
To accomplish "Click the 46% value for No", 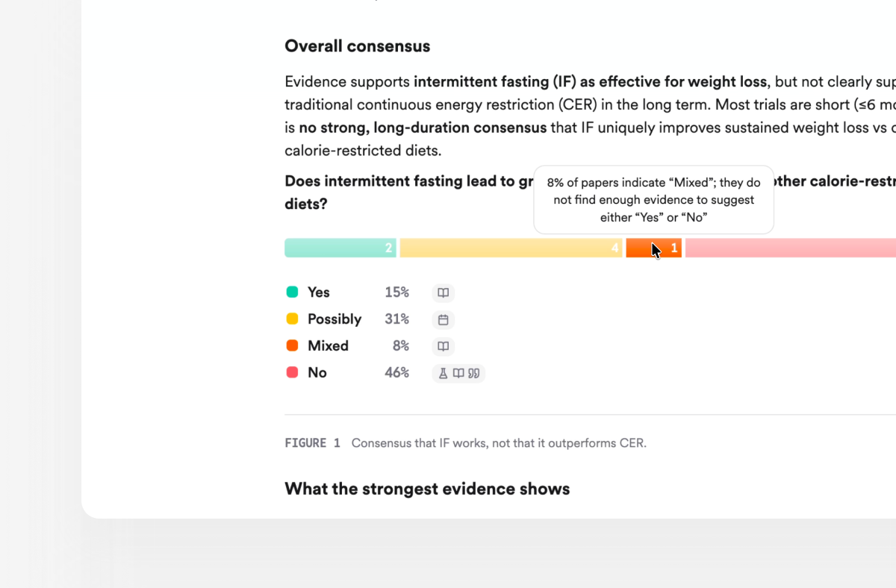I will pyautogui.click(x=396, y=372).
